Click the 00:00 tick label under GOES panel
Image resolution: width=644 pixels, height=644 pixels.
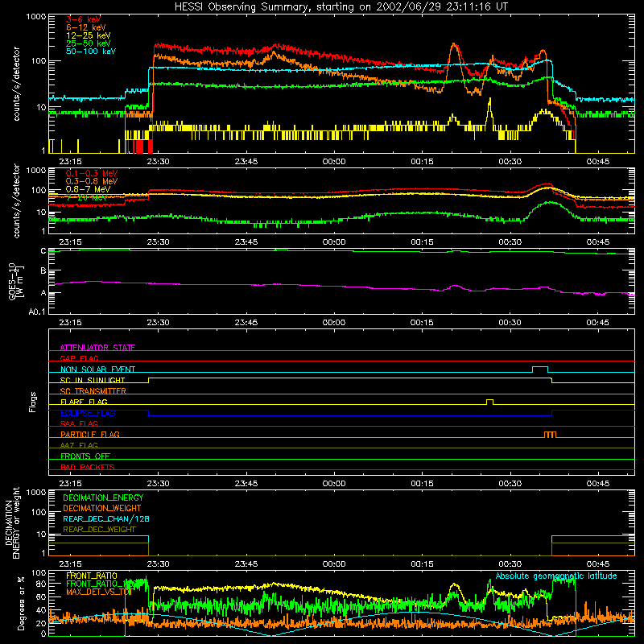coord(334,323)
